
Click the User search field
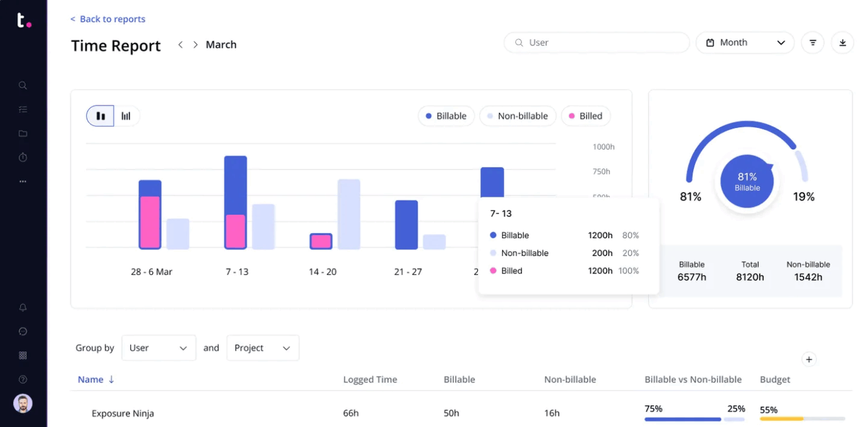click(x=595, y=42)
